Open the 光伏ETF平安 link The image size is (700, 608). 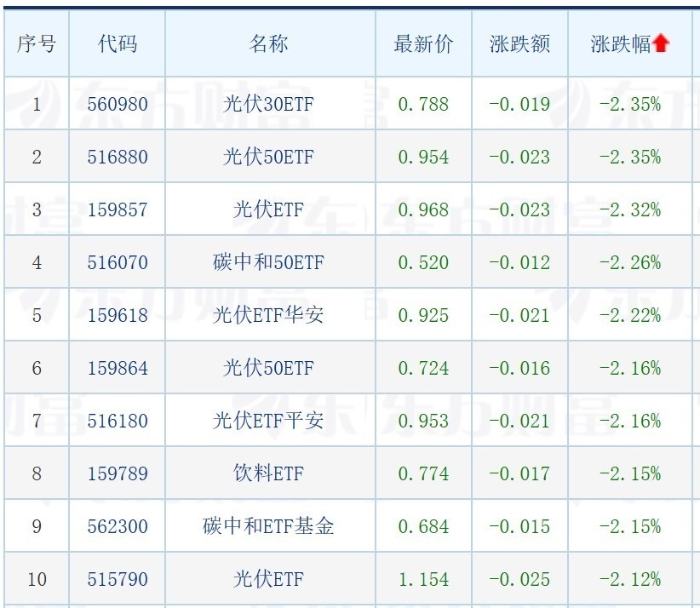[269, 421]
